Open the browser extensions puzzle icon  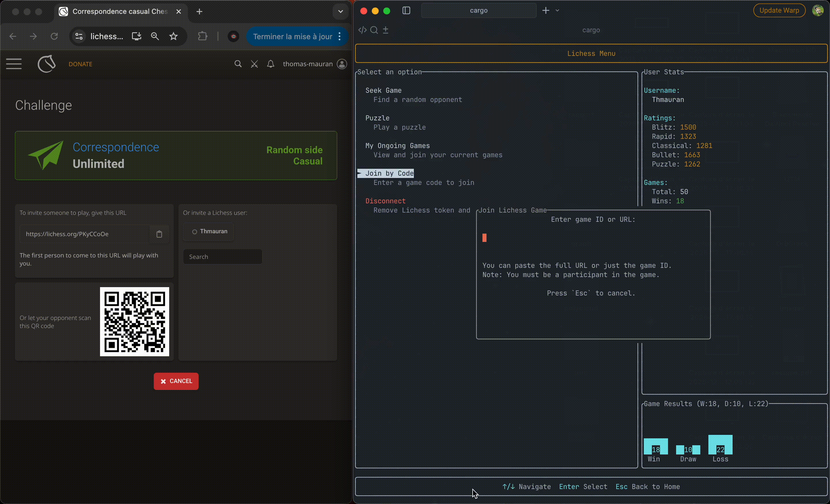(202, 36)
